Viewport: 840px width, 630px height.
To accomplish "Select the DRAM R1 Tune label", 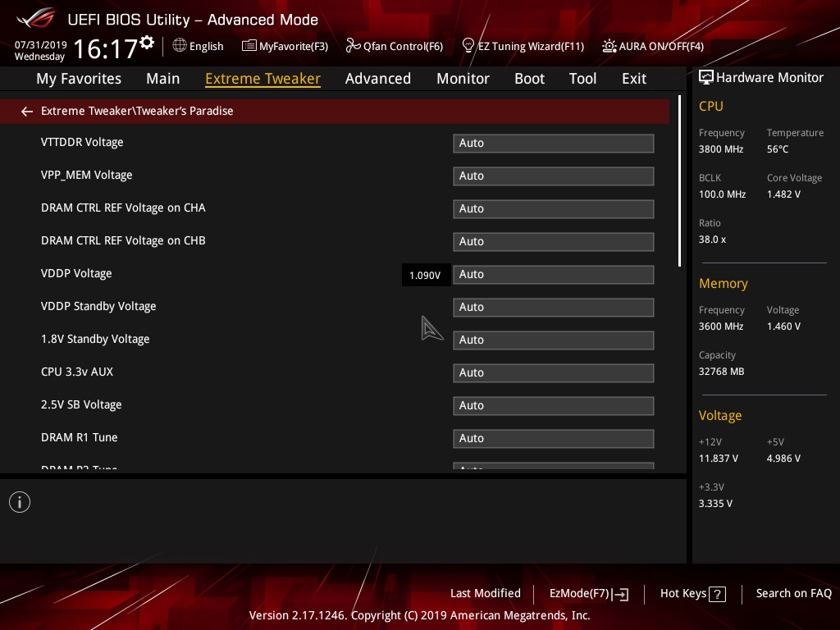I will (x=80, y=438).
